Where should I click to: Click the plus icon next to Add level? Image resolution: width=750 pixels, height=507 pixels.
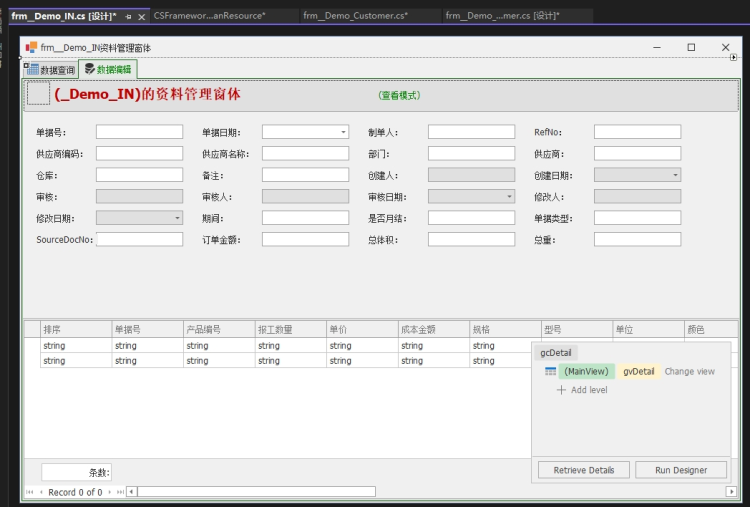click(561, 390)
